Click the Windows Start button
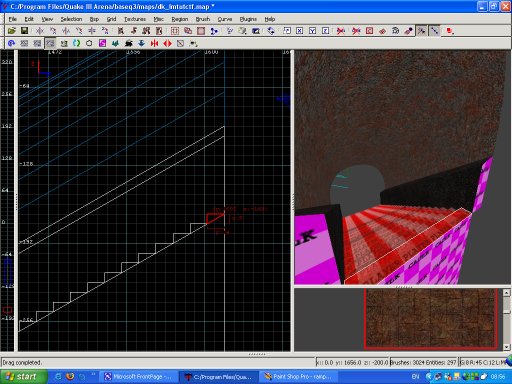This screenshot has height=384, width=512. tap(23, 377)
